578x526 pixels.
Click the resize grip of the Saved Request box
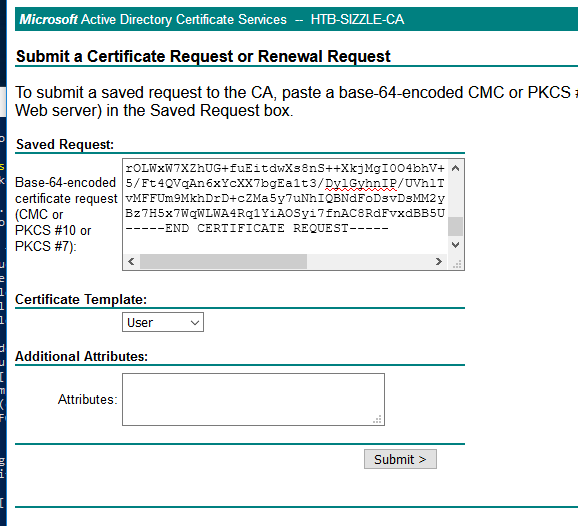(x=457, y=264)
